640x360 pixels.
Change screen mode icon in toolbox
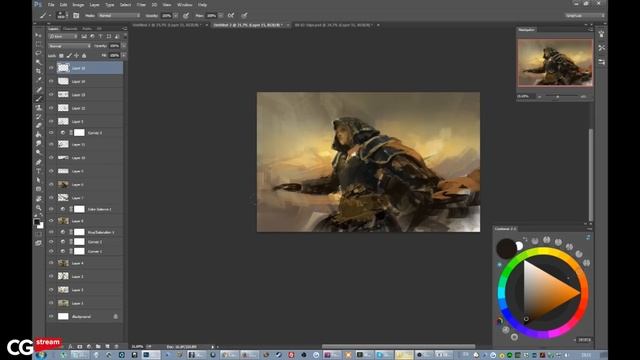[39, 243]
